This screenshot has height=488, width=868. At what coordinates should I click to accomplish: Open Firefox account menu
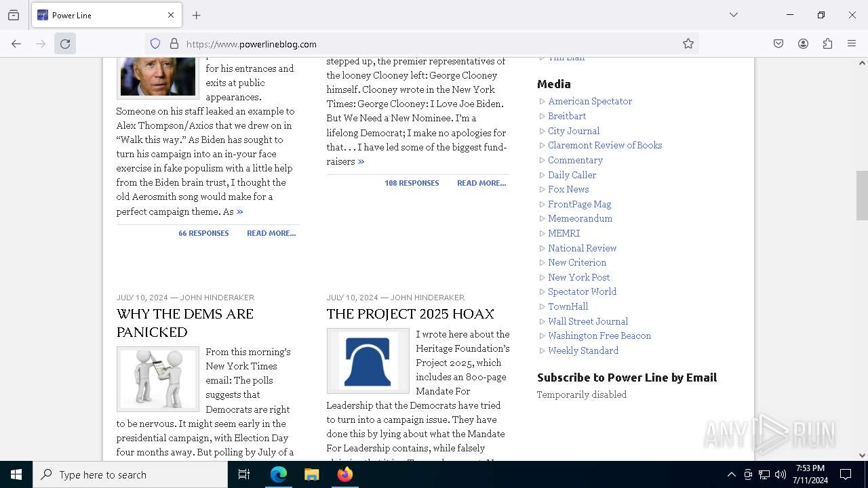click(x=803, y=44)
